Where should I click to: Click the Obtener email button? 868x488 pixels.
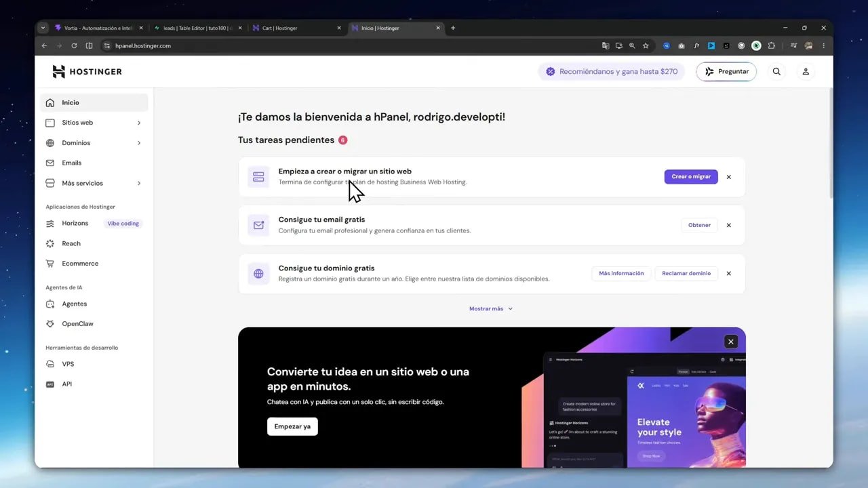tap(699, 225)
